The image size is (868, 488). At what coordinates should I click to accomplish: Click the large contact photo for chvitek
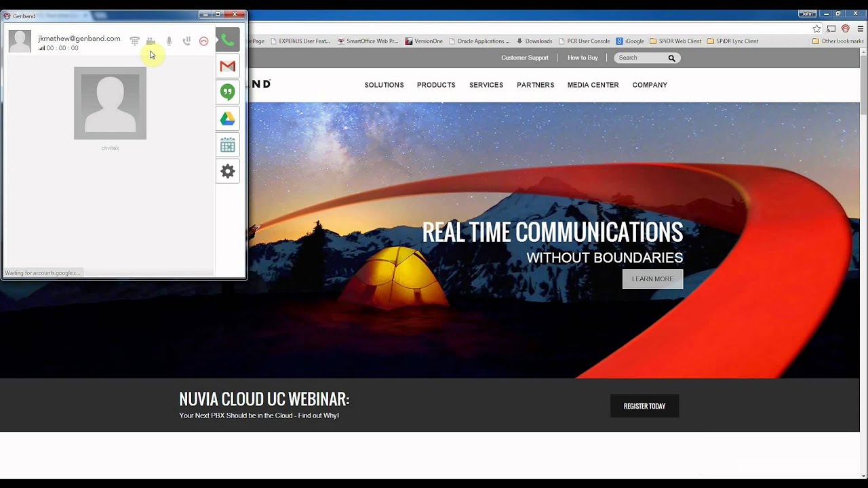click(110, 103)
